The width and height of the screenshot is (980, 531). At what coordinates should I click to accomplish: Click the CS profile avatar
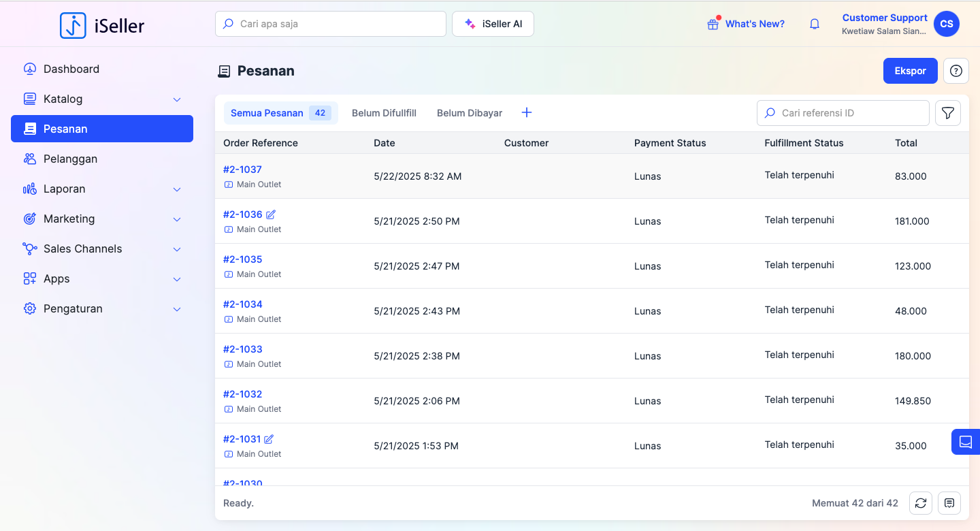(x=946, y=24)
